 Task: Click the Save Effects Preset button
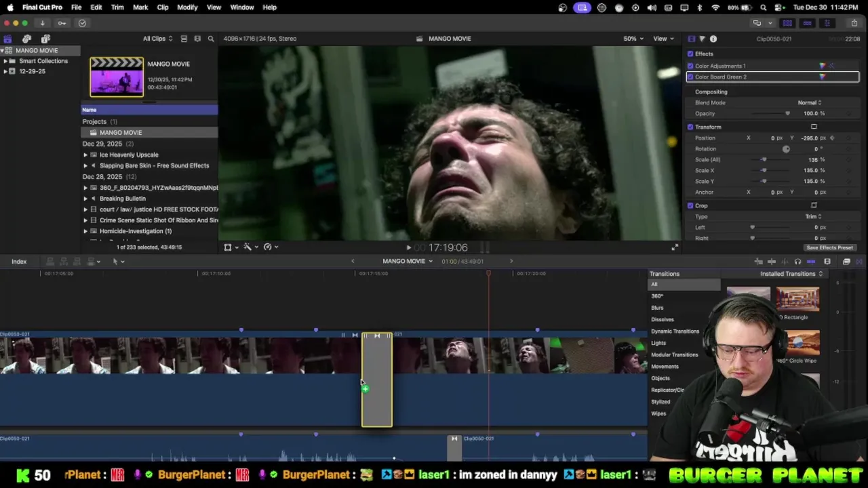pyautogui.click(x=829, y=247)
